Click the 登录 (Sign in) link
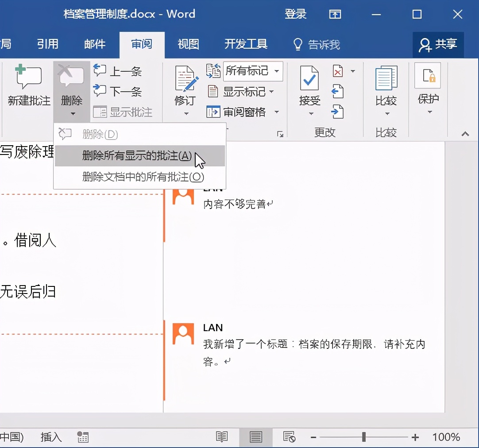 295,14
